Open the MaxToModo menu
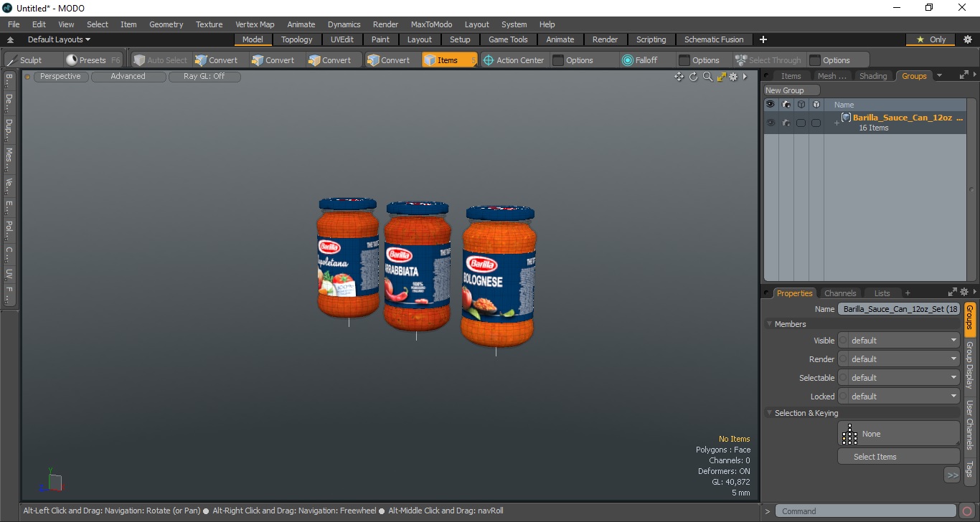 [431, 24]
